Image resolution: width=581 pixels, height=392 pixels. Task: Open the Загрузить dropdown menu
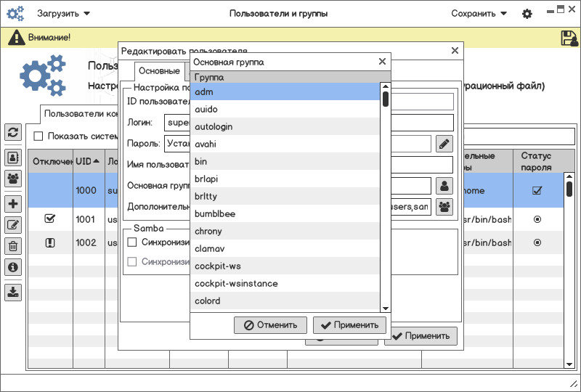pyautogui.click(x=64, y=14)
